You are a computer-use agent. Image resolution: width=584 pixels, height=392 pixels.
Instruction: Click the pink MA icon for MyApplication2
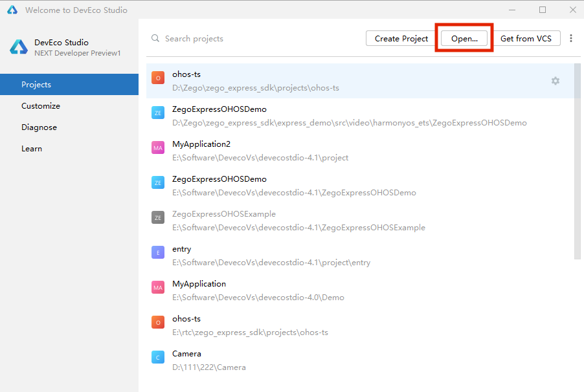pyautogui.click(x=158, y=148)
